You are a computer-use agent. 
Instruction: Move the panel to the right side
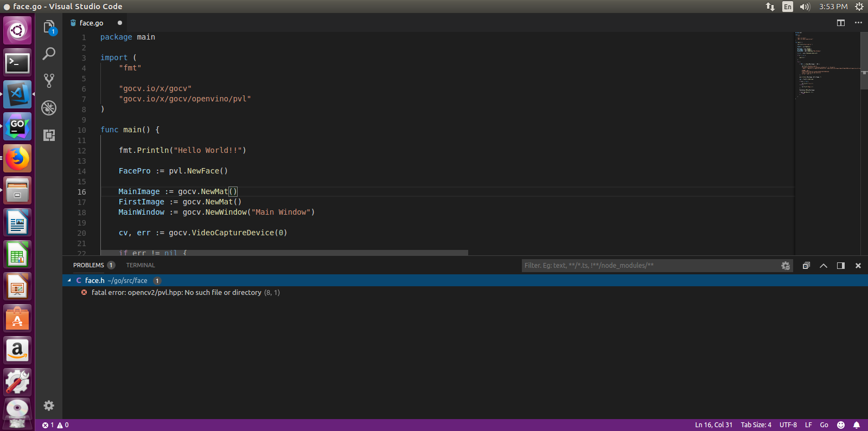click(841, 266)
